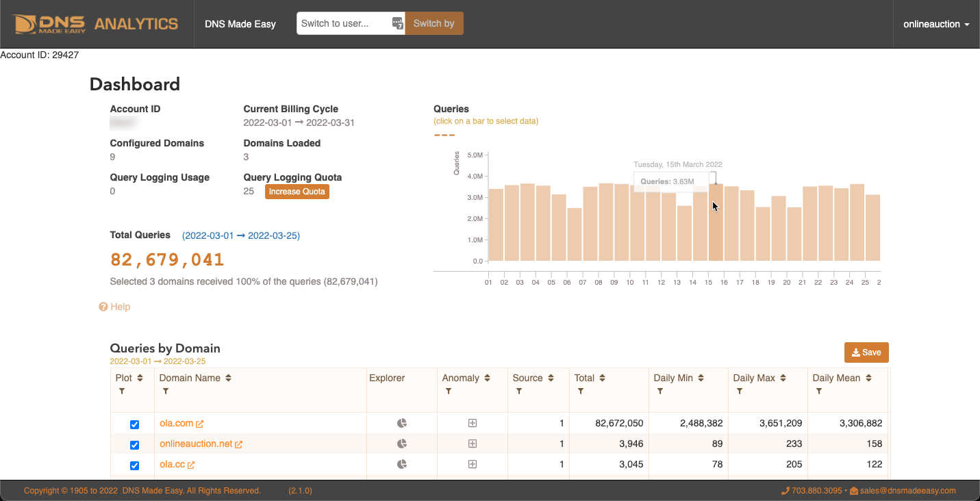Click the envelope icon in the footer
Viewport: 980px width, 501px height.
pos(854,491)
